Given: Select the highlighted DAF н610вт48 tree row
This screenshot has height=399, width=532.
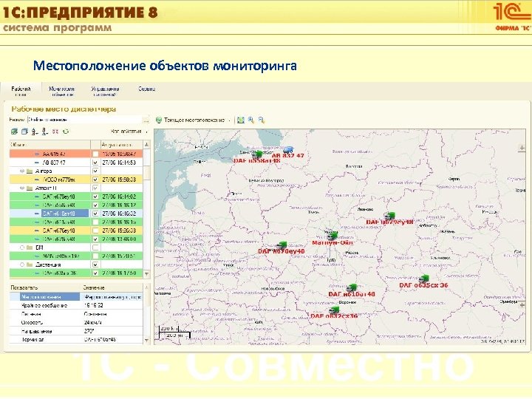Looking at the screenshot, I should click(x=76, y=214).
